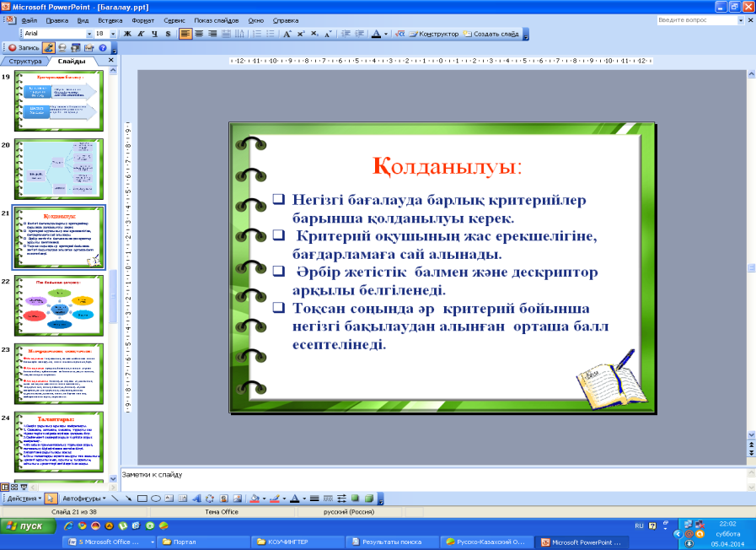756x550 pixels.
Task: Open font size 18 dropdown
Action: tap(113, 34)
